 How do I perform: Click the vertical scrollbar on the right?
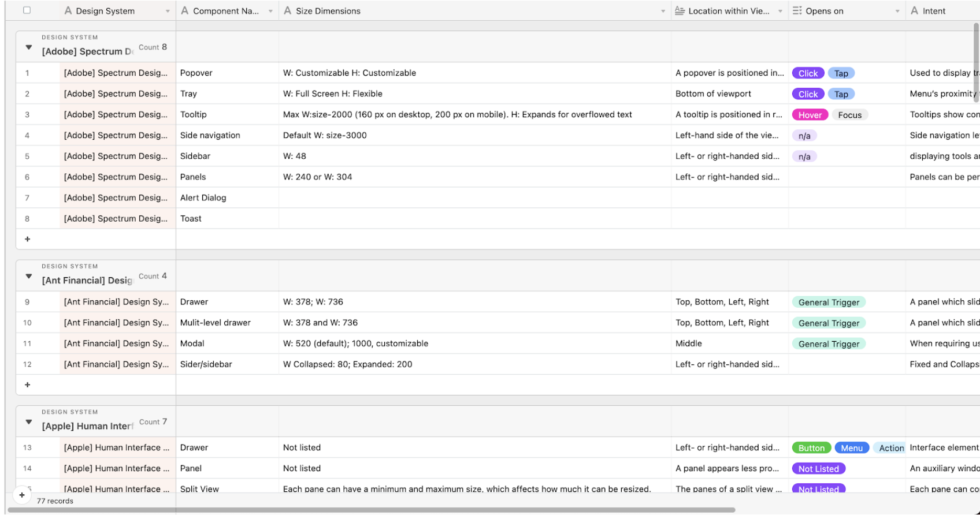(x=976, y=62)
